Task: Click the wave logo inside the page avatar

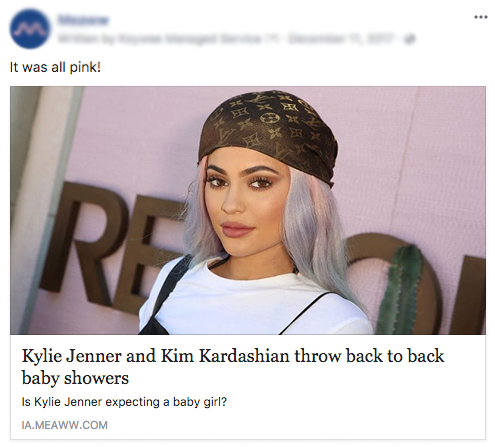Action: (x=30, y=29)
